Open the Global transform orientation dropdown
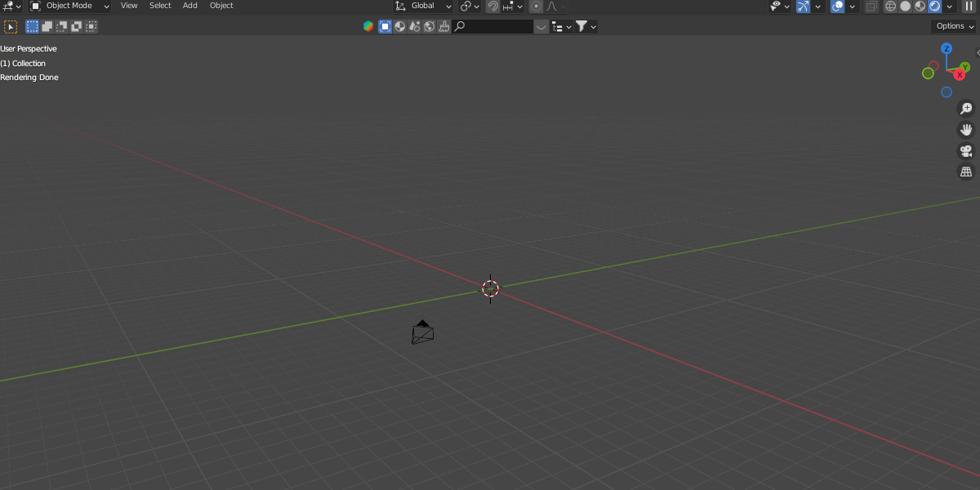This screenshot has height=490, width=980. click(x=423, y=6)
